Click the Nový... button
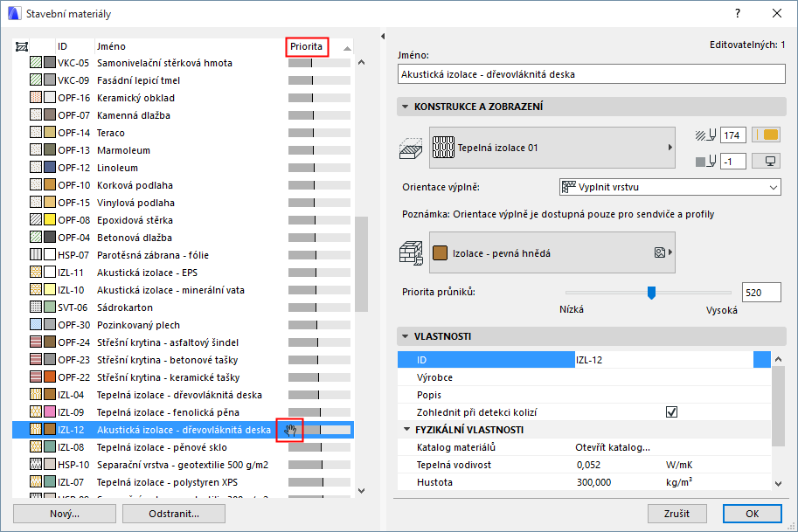The image size is (798, 532). [x=65, y=514]
